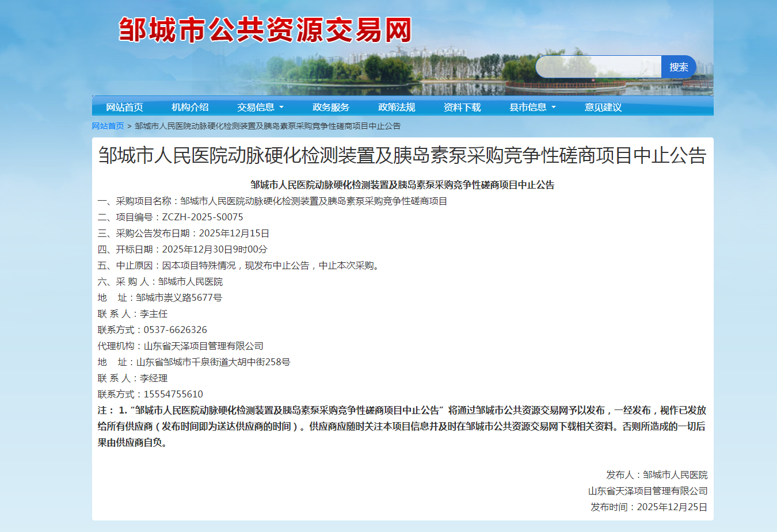777x532 pixels.
Task: Expand the 交易信息 dropdown menu
Action: (x=260, y=107)
